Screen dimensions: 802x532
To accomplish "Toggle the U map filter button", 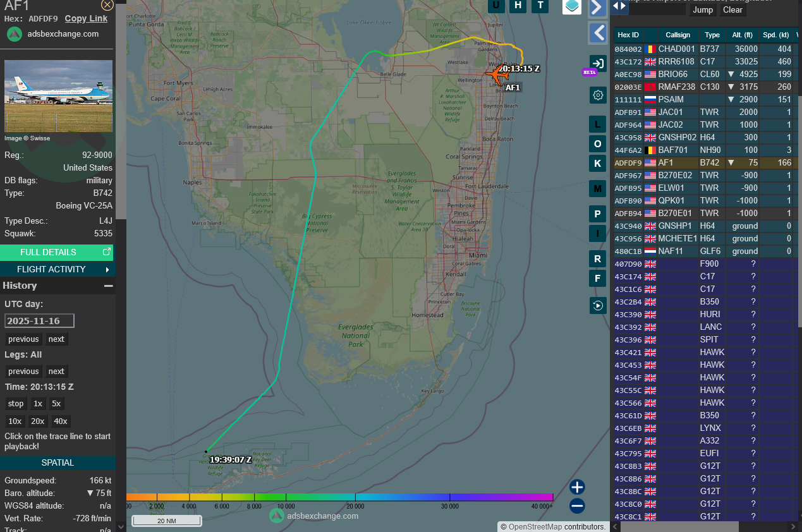I will tap(497, 6).
